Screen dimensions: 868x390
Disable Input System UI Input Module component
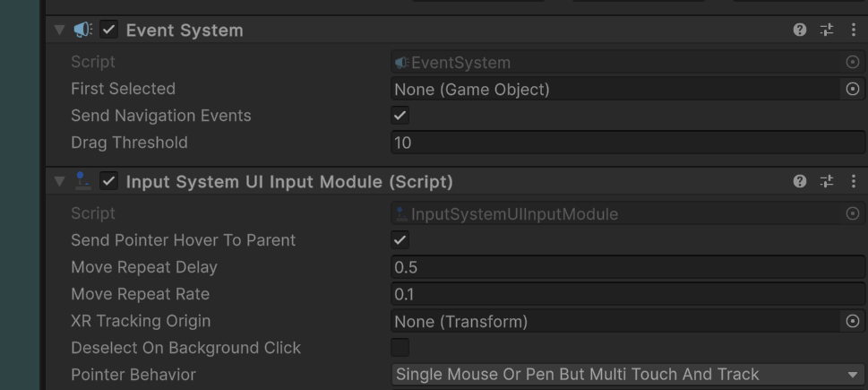point(108,182)
